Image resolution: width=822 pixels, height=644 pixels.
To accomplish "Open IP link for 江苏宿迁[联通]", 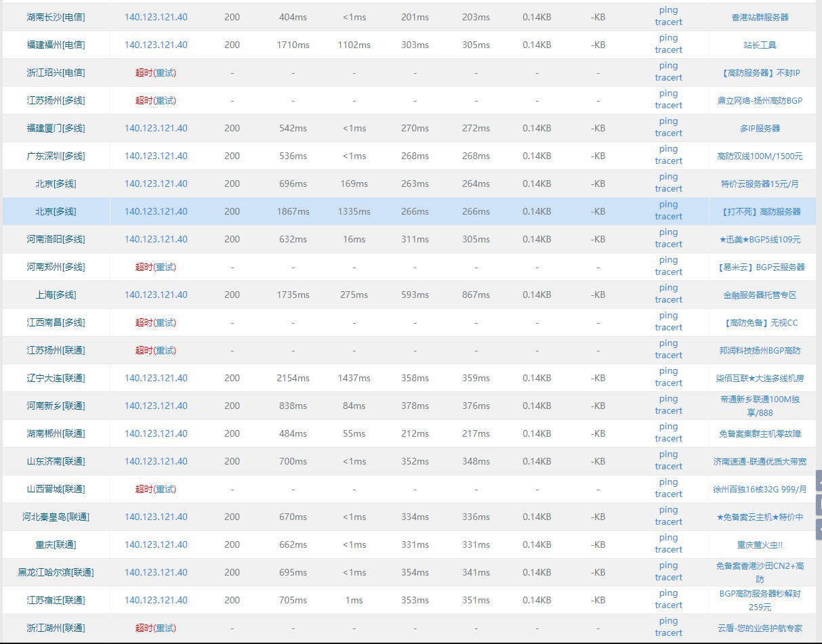I will 156,600.
